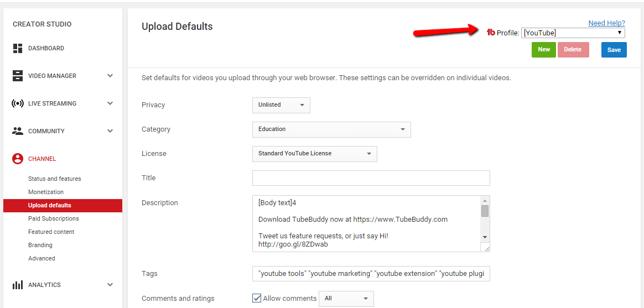The height and width of the screenshot is (308, 644).
Task: Click the green New profile button
Action: pyautogui.click(x=544, y=50)
